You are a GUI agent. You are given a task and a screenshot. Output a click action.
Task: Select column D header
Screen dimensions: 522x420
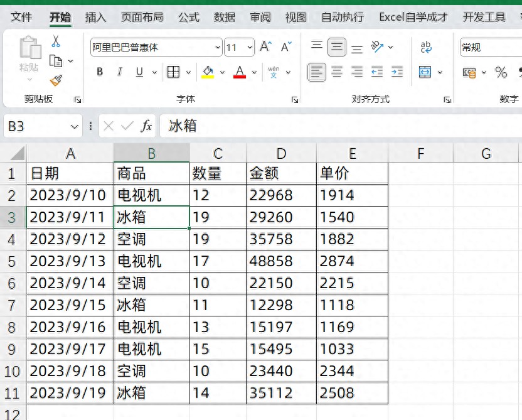pos(281,153)
